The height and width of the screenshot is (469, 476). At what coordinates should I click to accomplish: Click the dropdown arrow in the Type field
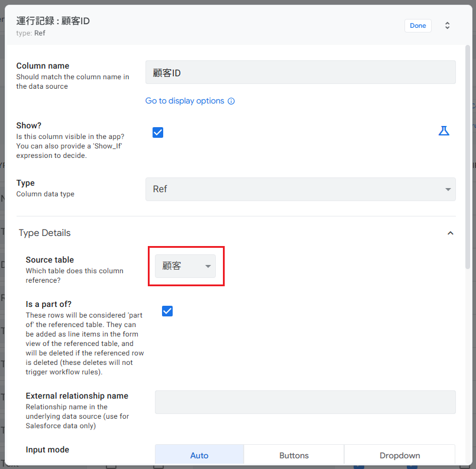447,189
